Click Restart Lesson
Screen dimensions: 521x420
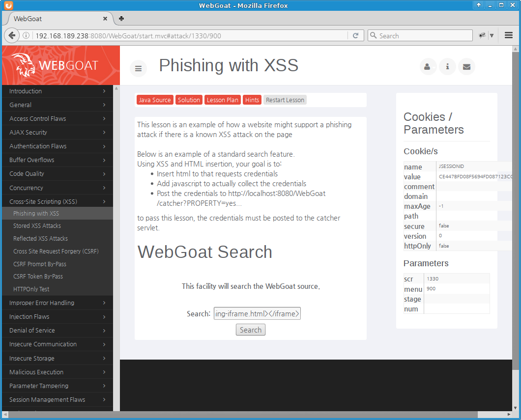click(285, 100)
